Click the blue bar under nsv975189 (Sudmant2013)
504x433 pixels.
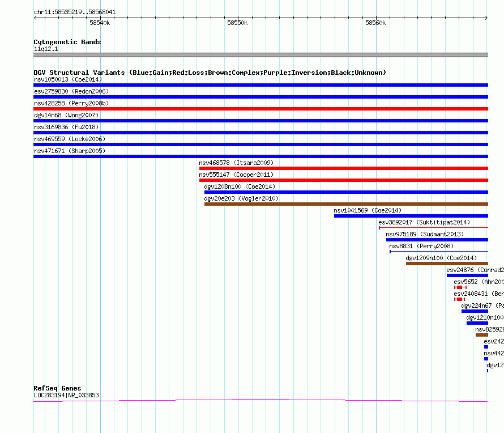click(x=437, y=240)
